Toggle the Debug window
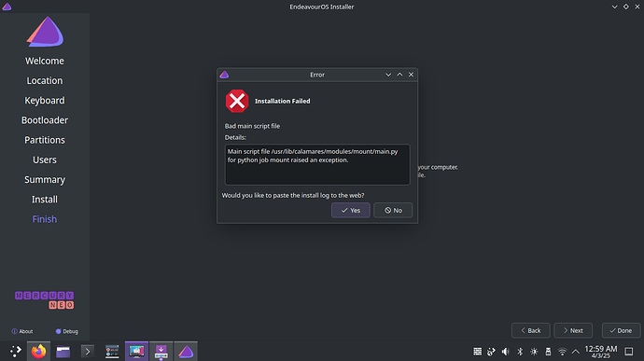This screenshot has width=644, height=361. pyautogui.click(x=67, y=331)
